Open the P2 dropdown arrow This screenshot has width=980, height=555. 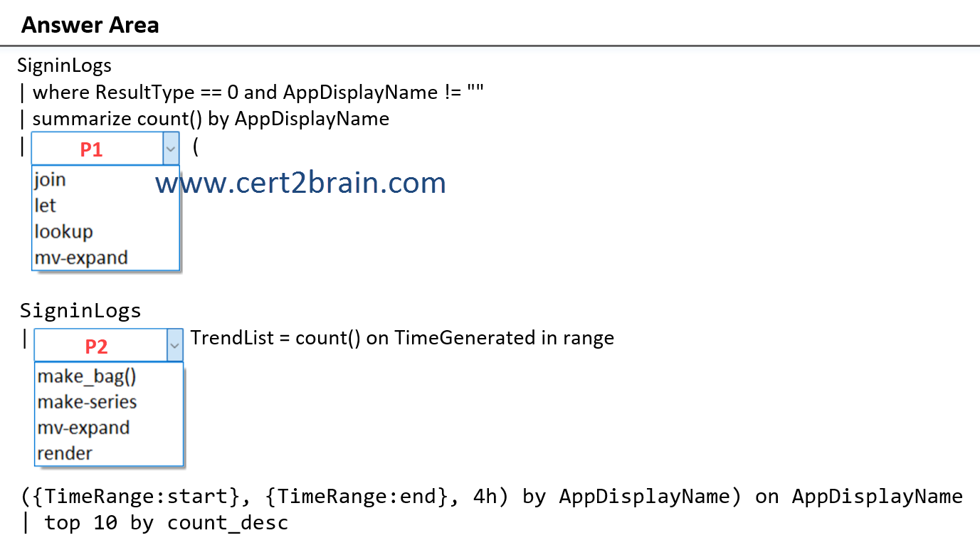coord(174,344)
